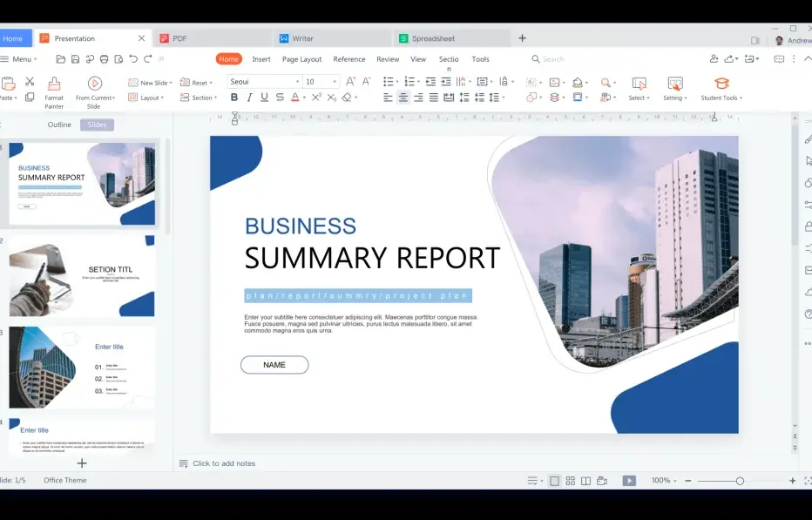Screen dimensions: 812x520
Task: Open the main Menu button
Action: point(18,59)
